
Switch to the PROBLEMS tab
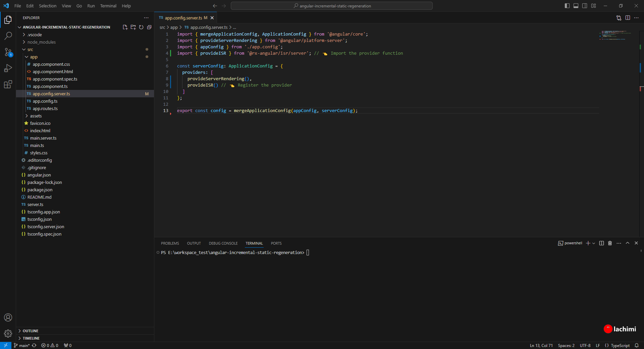tap(170, 243)
